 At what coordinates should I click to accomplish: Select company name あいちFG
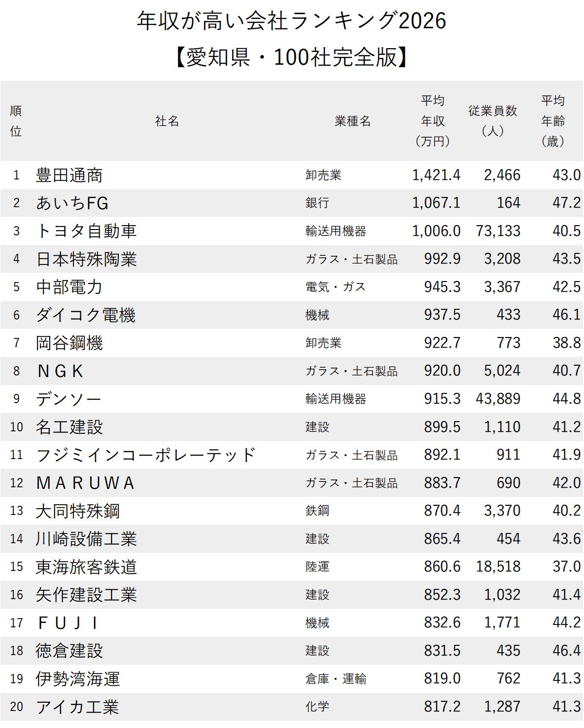[72, 203]
